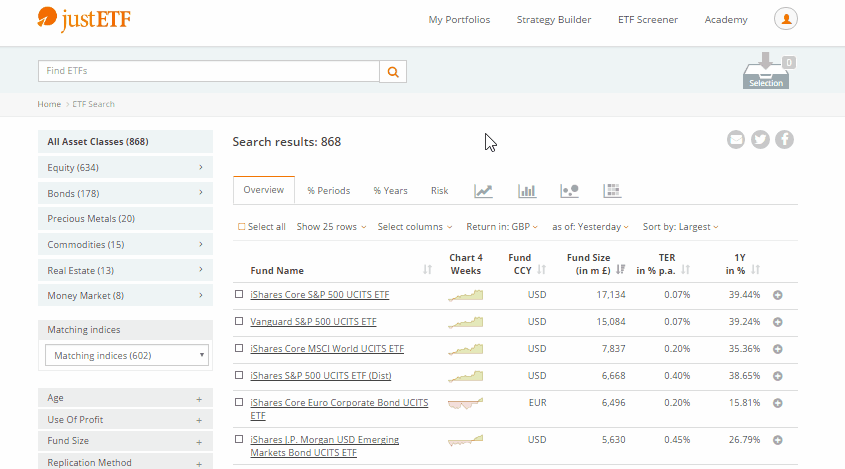Screen dimensions: 845x469
Task: Share results on Facebook
Action: tap(785, 140)
